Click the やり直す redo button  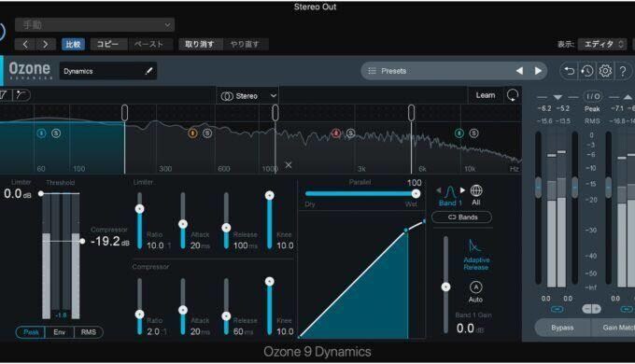tap(245, 44)
